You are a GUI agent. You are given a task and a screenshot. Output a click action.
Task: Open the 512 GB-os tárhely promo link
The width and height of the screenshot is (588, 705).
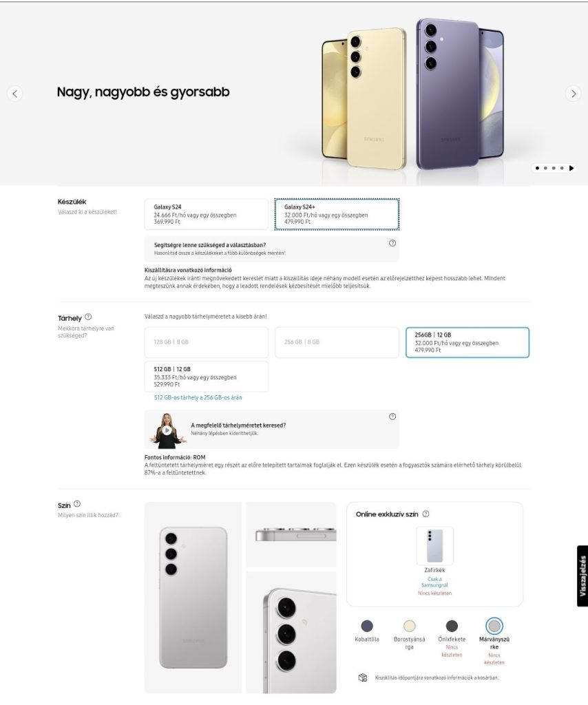click(x=198, y=397)
